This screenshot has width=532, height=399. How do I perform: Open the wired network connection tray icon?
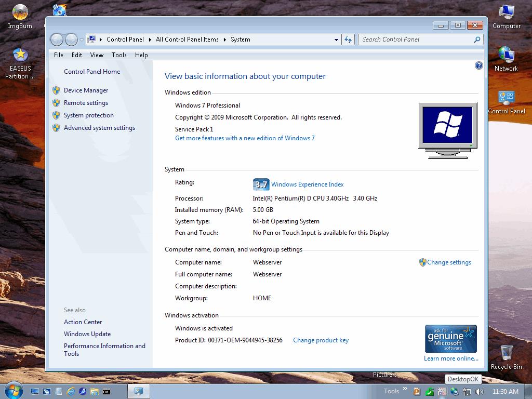tap(467, 392)
